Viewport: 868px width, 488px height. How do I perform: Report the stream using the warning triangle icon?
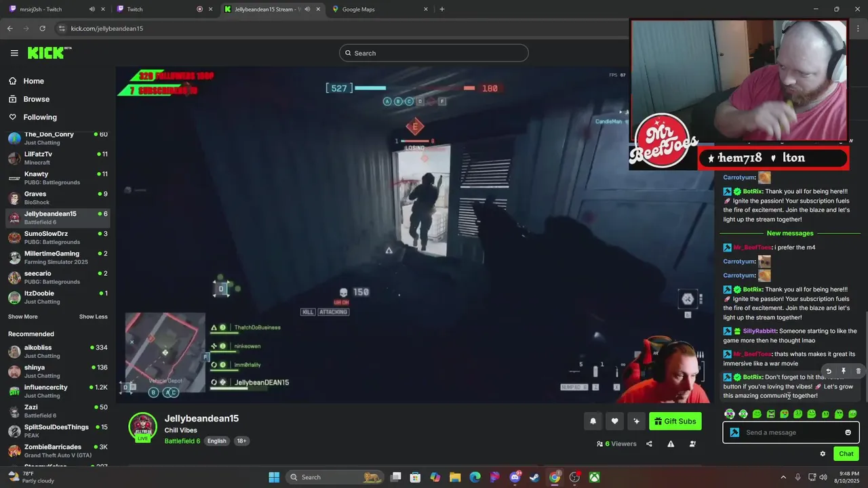671,444
